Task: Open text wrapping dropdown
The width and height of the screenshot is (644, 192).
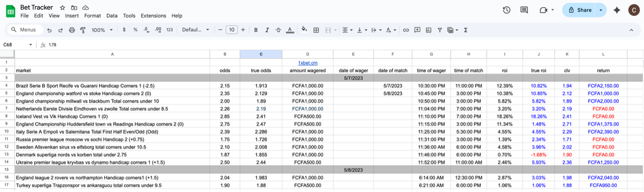Action: pyautogui.click(x=376, y=30)
